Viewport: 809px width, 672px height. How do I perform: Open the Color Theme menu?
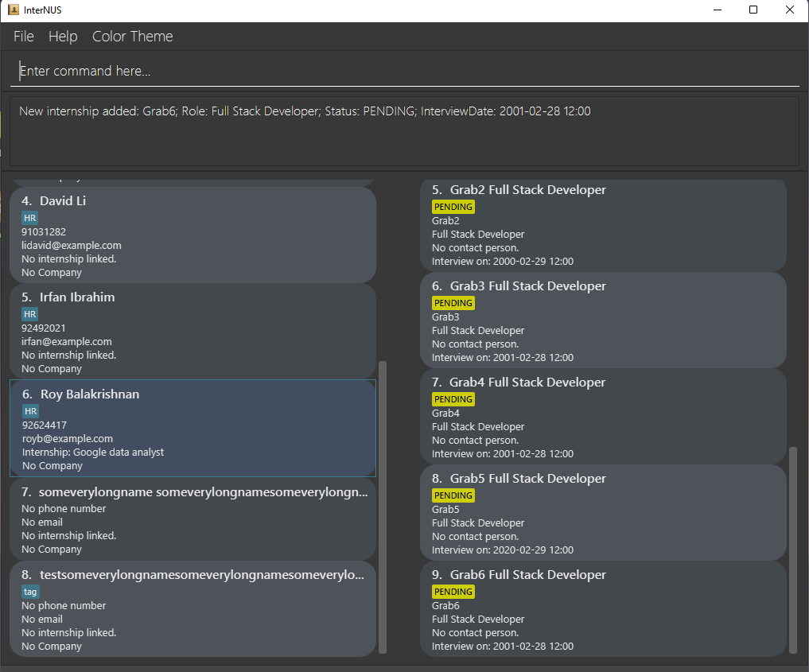click(x=133, y=37)
